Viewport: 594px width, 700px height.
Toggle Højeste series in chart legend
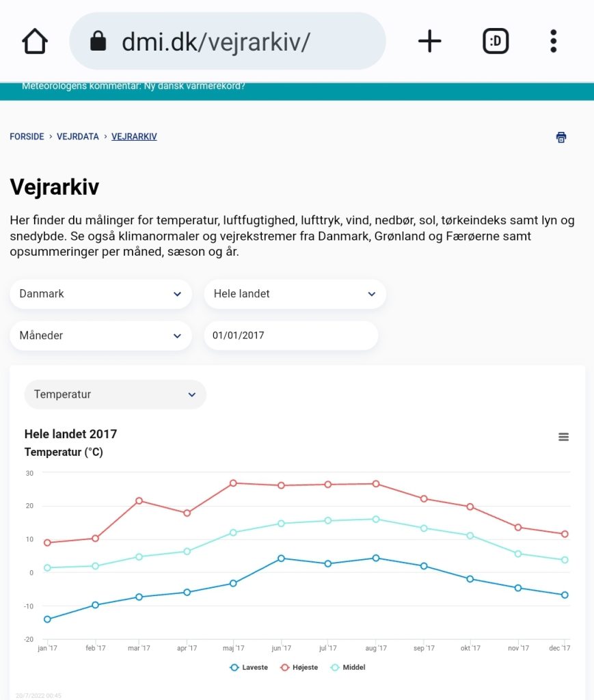pyautogui.click(x=299, y=667)
